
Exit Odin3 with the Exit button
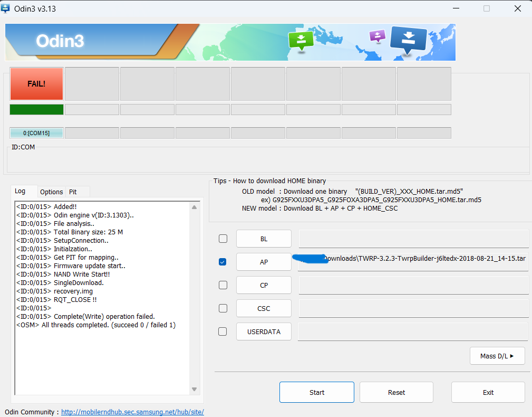488,392
